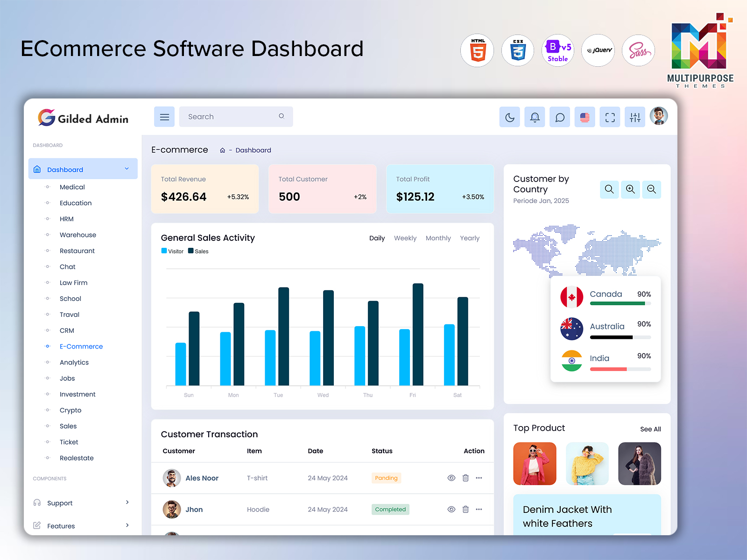747x560 pixels.
Task: Open Education dashboard in sidebar
Action: pos(76,203)
